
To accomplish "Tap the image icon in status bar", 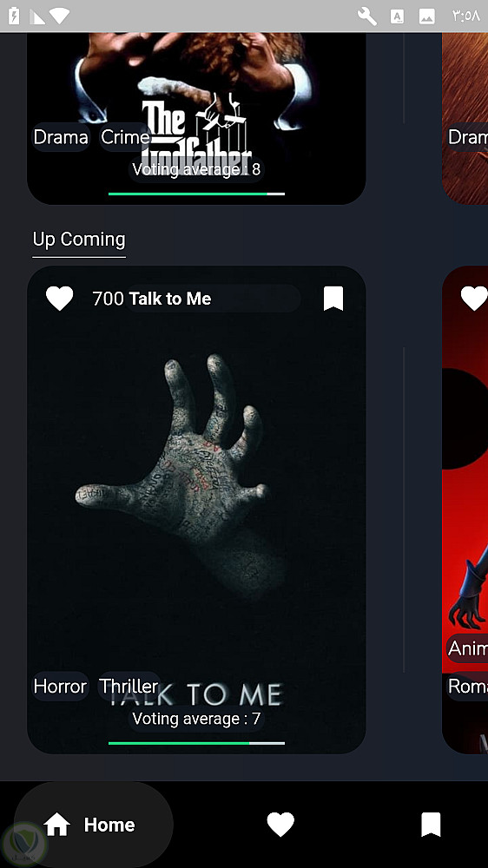I will [x=426, y=16].
